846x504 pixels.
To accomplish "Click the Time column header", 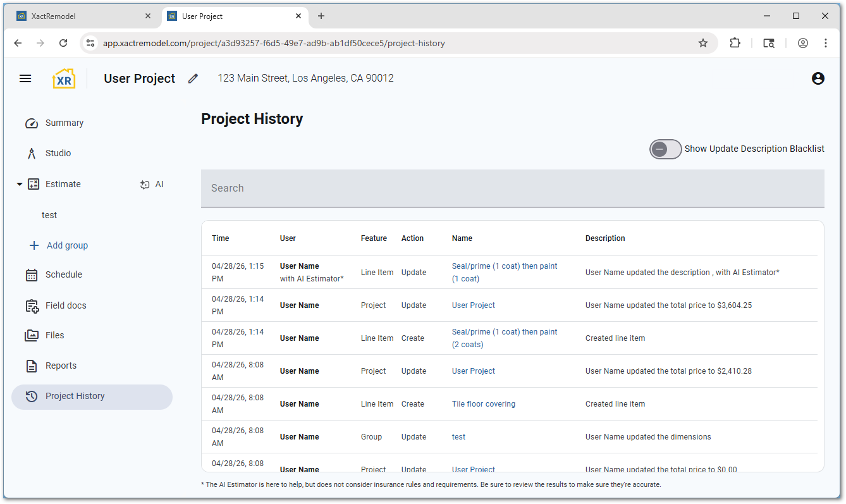I will (x=221, y=238).
